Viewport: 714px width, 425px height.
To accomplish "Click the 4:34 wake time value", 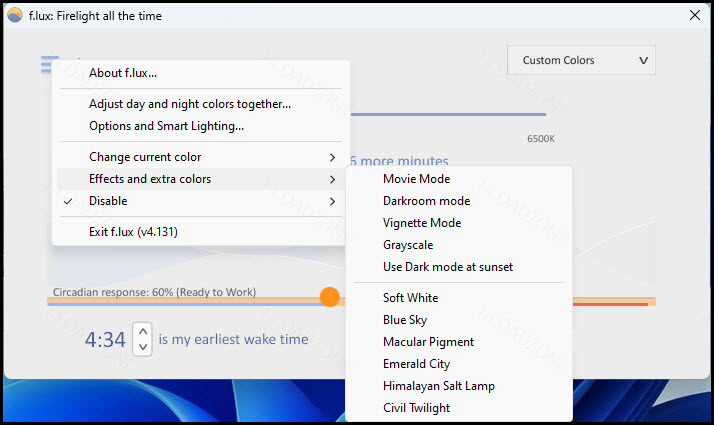I will point(105,340).
